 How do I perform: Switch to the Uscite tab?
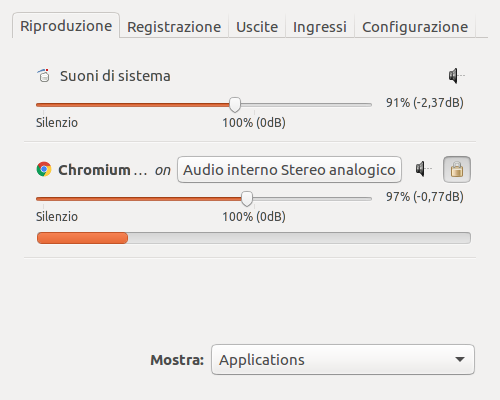coord(257,27)
